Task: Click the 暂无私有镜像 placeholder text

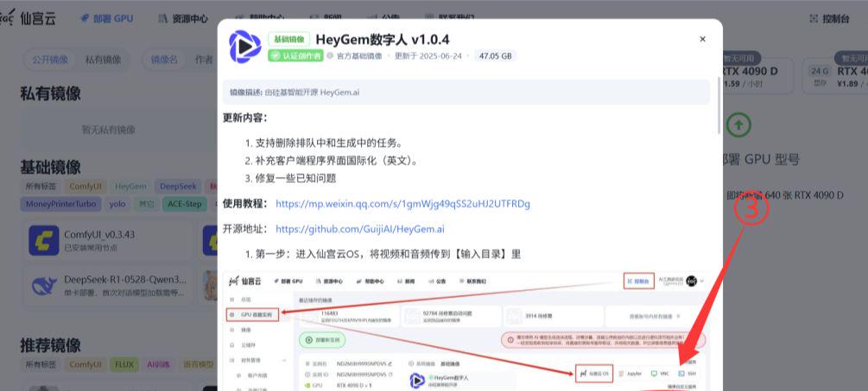Action: tap(109, 130)
